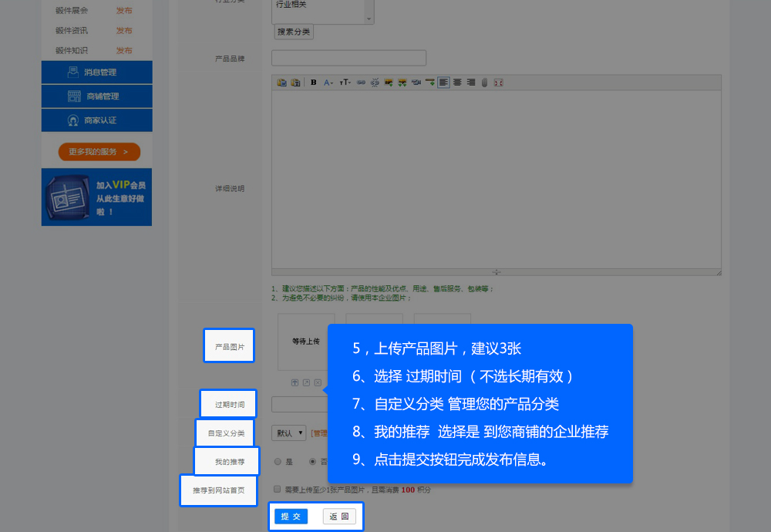Click the attachment paperclip icon in editor
771x532 pixels.
pos(484,82)
